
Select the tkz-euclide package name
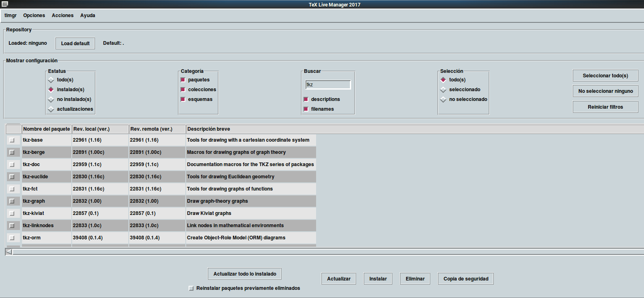pos(35,177)
